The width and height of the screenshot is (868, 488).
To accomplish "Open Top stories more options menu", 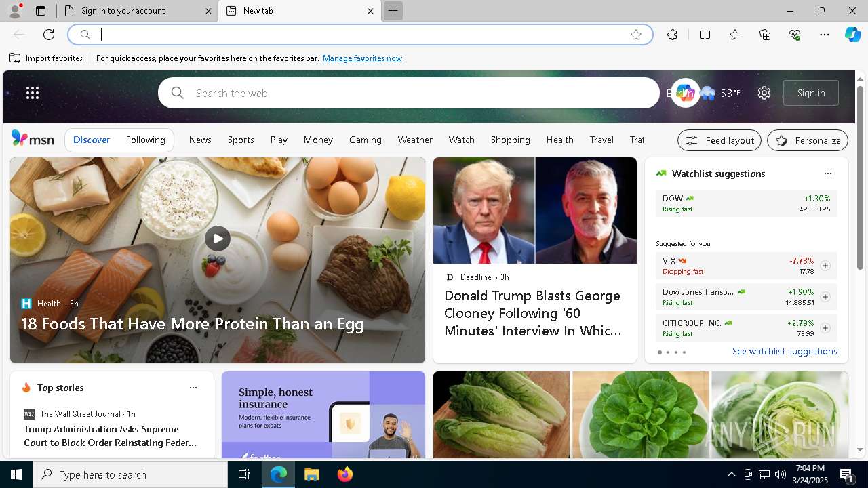I will point(193,388).
